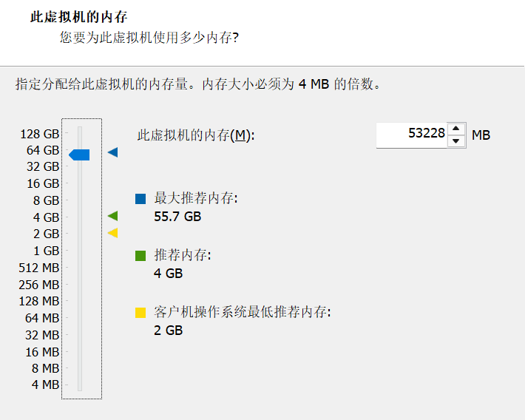Set slider to the 4 MB minimum
Screen dimensions: 525x420
pos(80,385)
